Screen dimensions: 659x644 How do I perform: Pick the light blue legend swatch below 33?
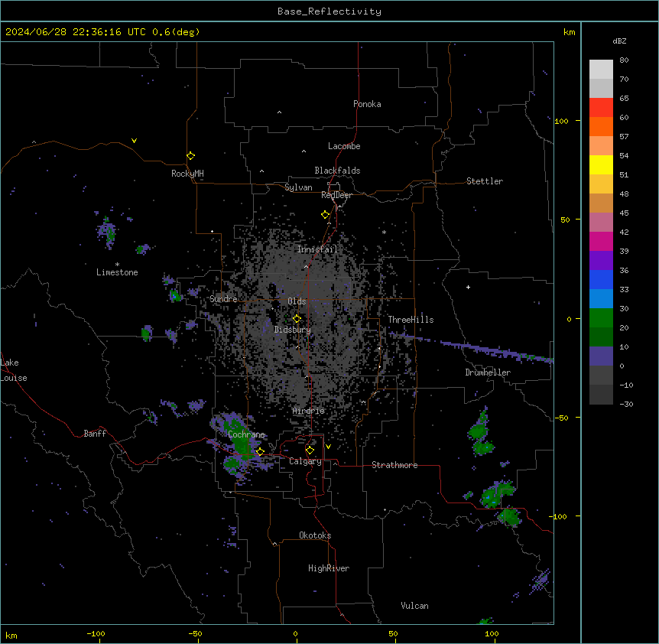click(x=601, y=298)
